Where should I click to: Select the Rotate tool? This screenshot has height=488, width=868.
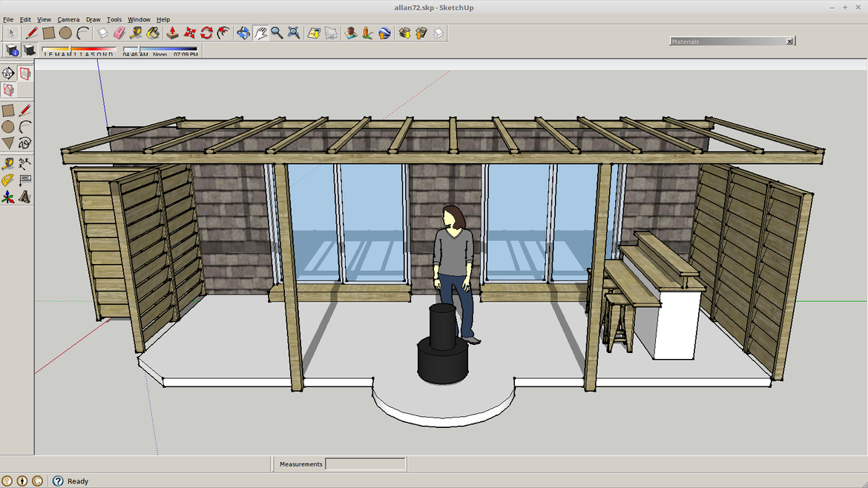click(206, 33)
